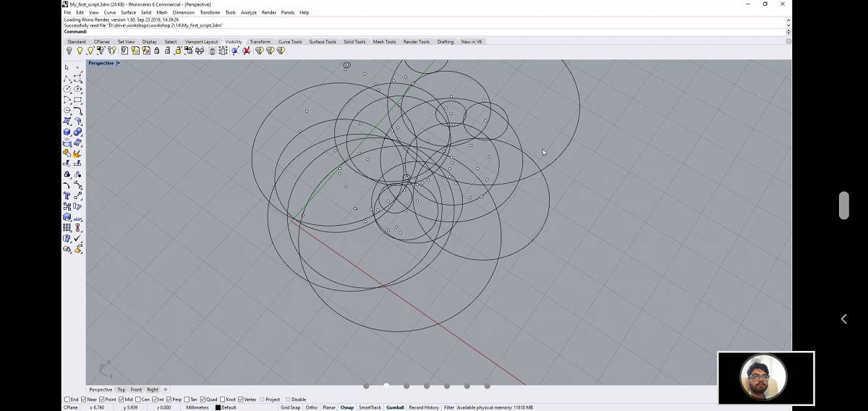
Task: Toggle the Tan osnap checkbox
Action: (x=187, y=399)
